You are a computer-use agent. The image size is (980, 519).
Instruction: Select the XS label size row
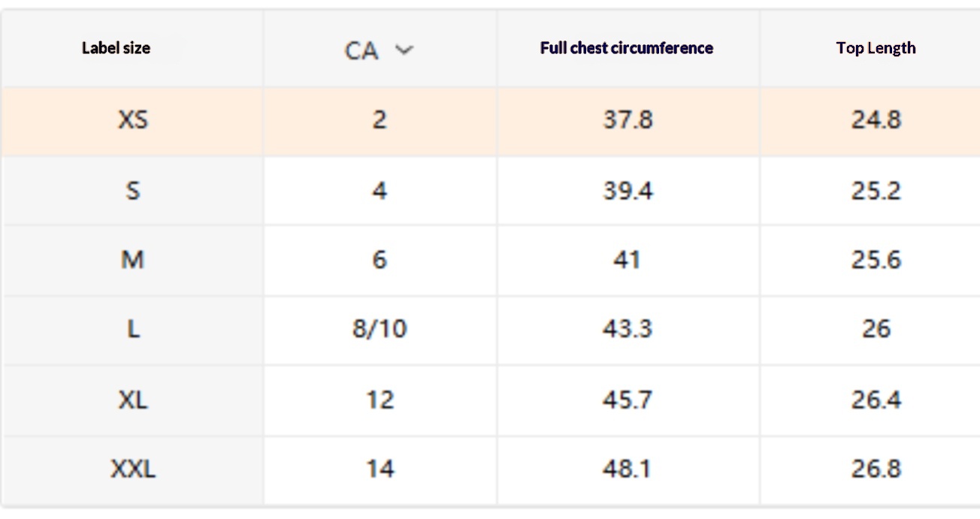[x=133, y=120]
